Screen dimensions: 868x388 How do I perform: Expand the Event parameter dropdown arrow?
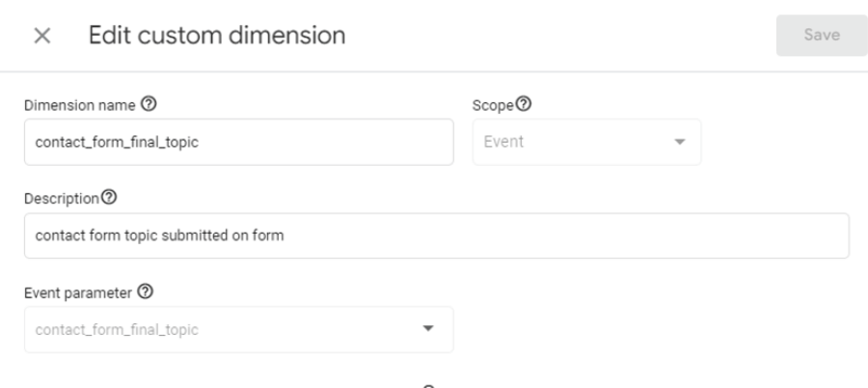tap(428, 329)
